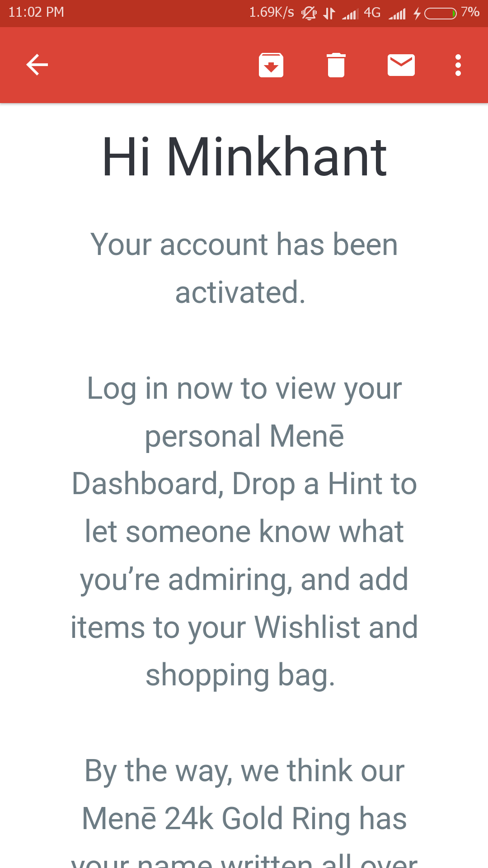
Task: Tap the 1.69K/s network speed
Action: pos(272,12)
